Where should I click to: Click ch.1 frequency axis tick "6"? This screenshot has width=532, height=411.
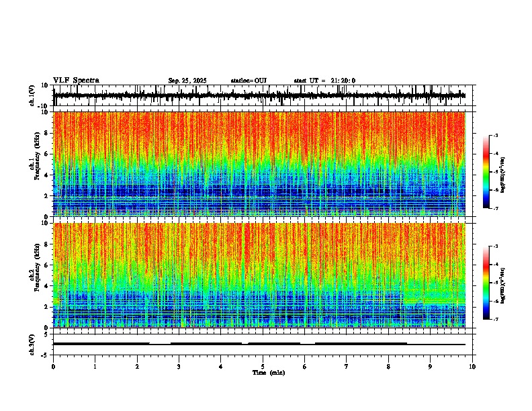46,154
